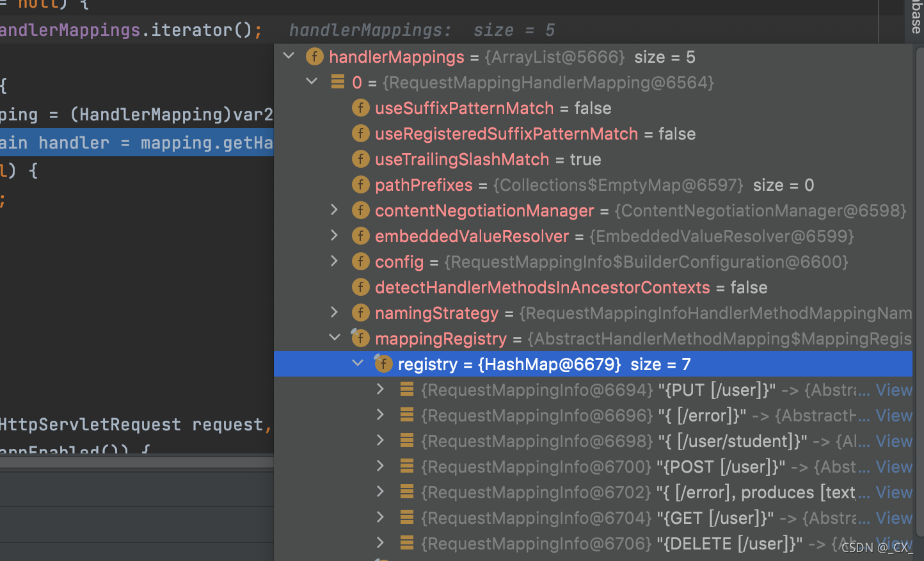
Task: Collapse element 0 RequestMappingHandlerMapping node
Action: click(312, 82)
